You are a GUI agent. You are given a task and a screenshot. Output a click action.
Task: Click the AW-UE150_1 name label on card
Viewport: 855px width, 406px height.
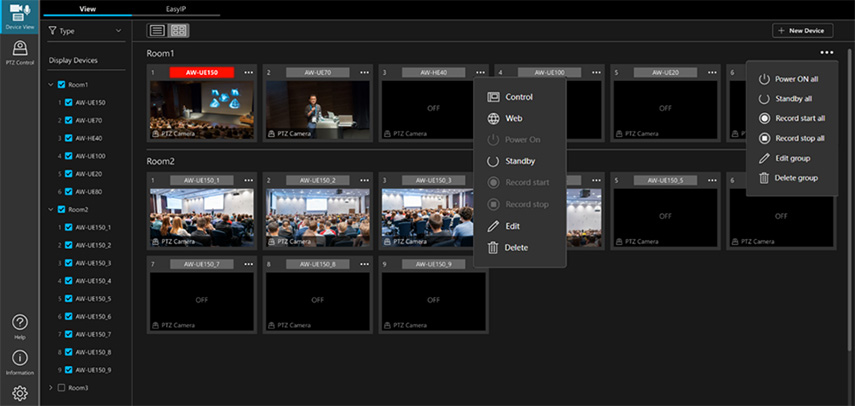coord(202,180)
